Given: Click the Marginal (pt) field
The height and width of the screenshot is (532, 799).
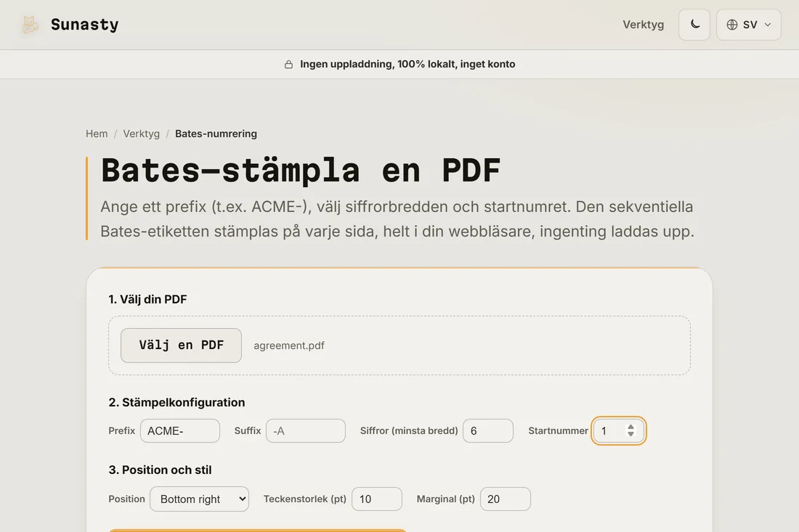Looking at the screenshot, I should click(x=505, y=499).
